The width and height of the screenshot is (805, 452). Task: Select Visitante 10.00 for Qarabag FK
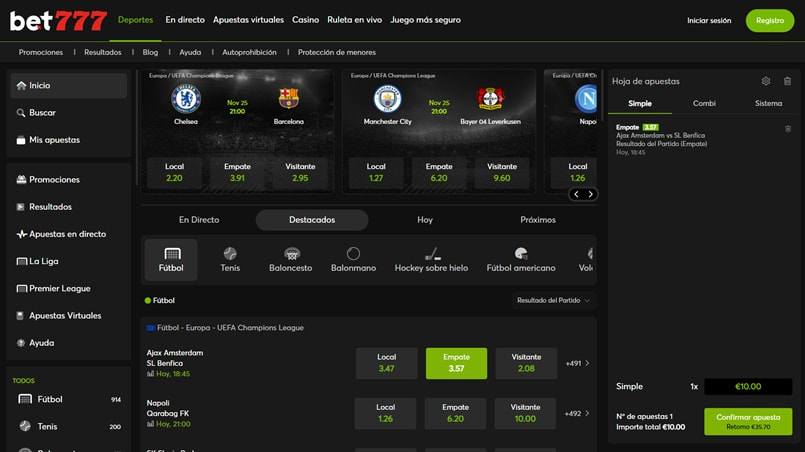[525, 413]
